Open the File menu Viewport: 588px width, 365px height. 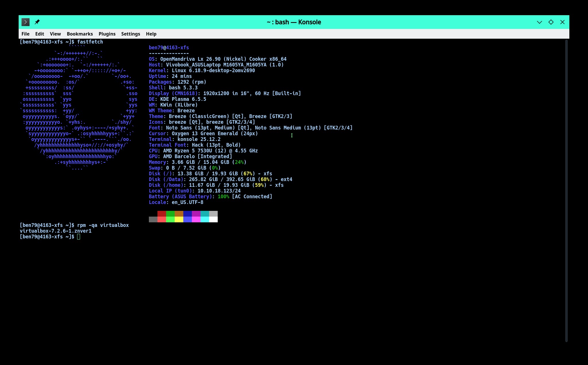tap(25, 34)
